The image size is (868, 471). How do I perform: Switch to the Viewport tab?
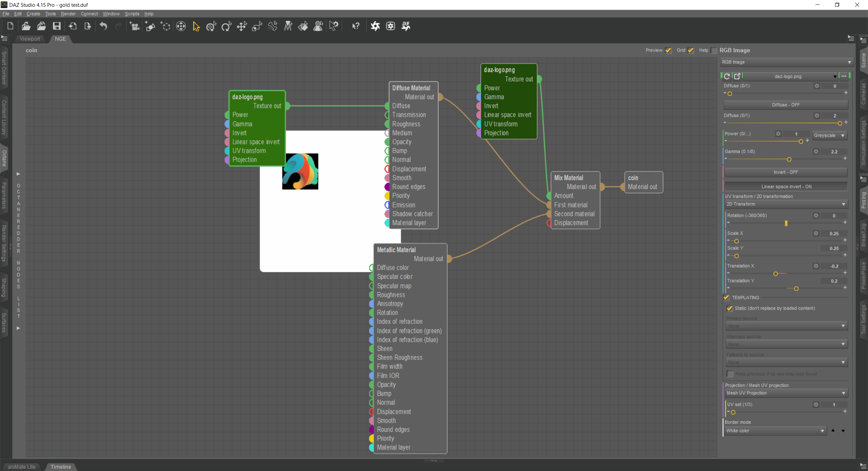click(x=30, y=39)
